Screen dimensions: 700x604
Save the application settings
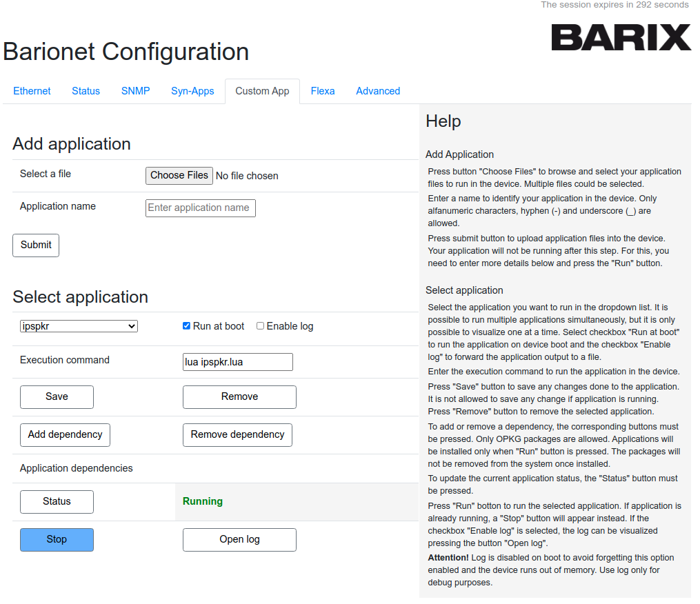[57, 396]
